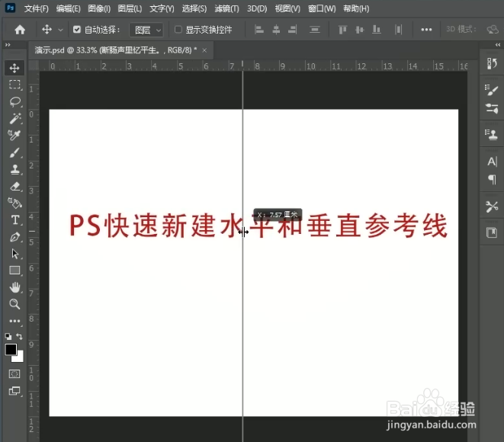Distribute layers horizontally

pos(398,30)
